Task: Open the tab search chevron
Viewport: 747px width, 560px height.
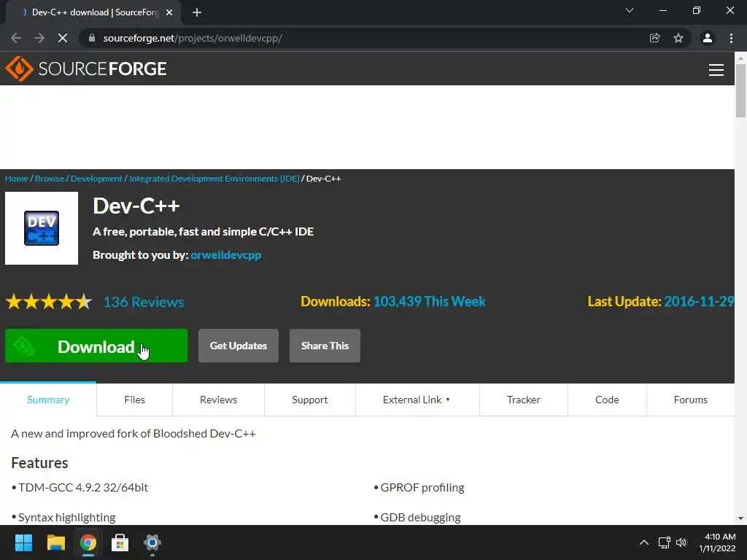Action: point(630,10)
